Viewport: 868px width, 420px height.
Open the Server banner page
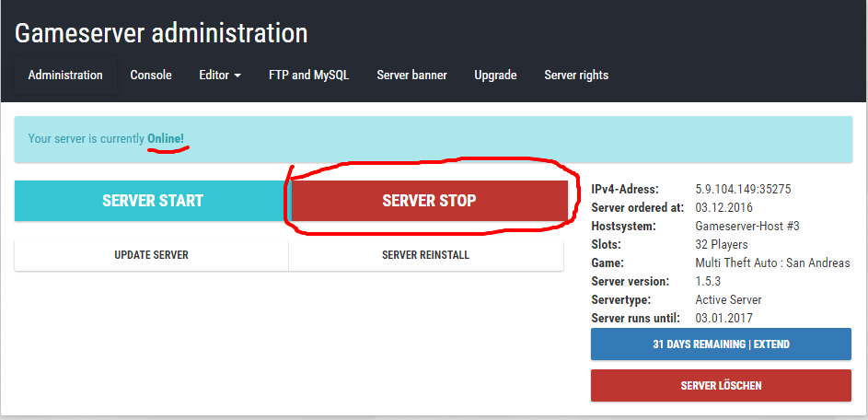click(x=411, y=76)
